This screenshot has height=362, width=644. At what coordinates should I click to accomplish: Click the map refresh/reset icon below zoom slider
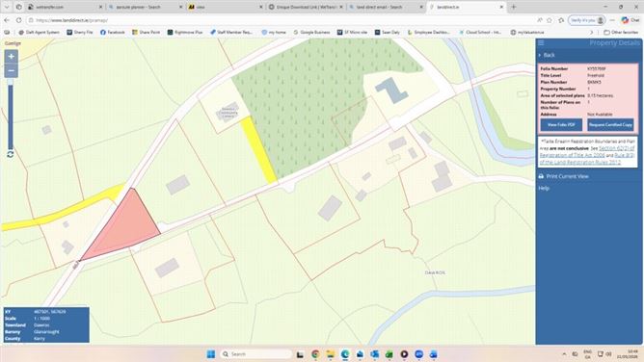[x=11, y=154]
